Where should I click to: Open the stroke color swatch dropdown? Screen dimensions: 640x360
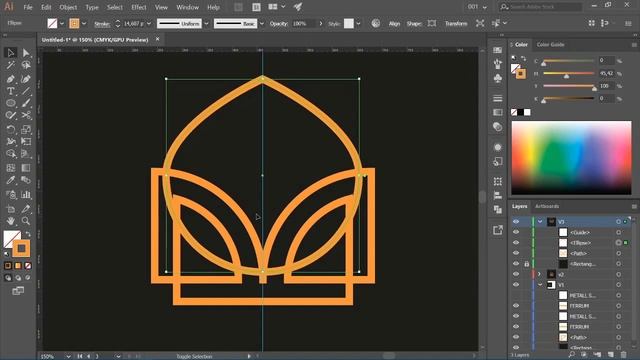pyautogui.click(x=84, y=24)
